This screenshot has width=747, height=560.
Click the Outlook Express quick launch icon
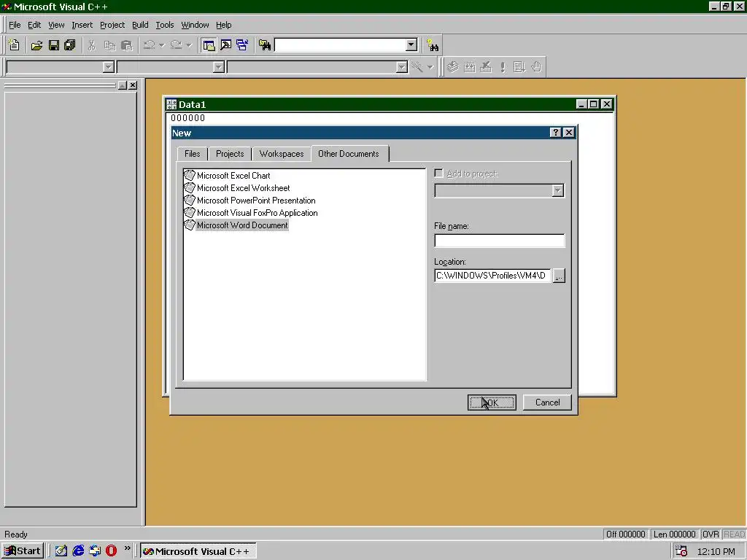tap(95, 551)
